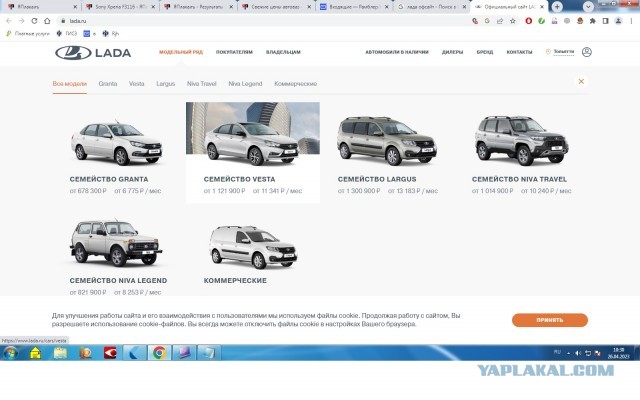Screen dimensions: 640x400
Task: Go to АВТОМОБИЛИ В НАЛИЧИИ
Action: coord(397,52)
